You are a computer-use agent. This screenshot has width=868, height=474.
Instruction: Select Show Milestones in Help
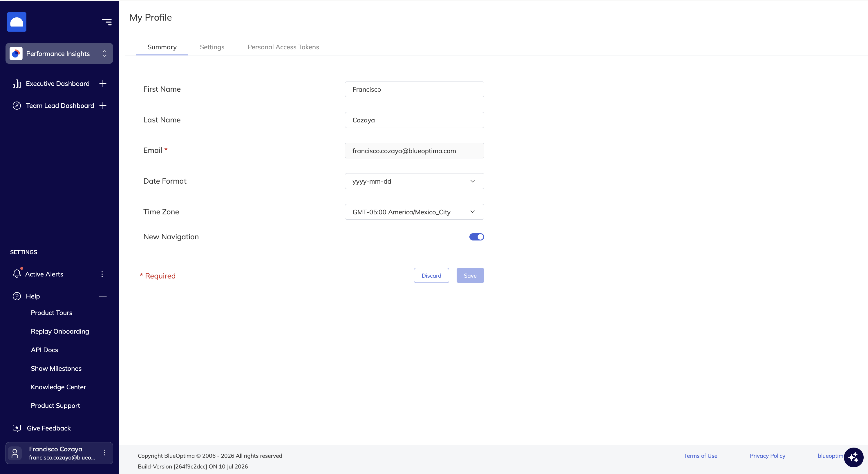click(56, 368)
